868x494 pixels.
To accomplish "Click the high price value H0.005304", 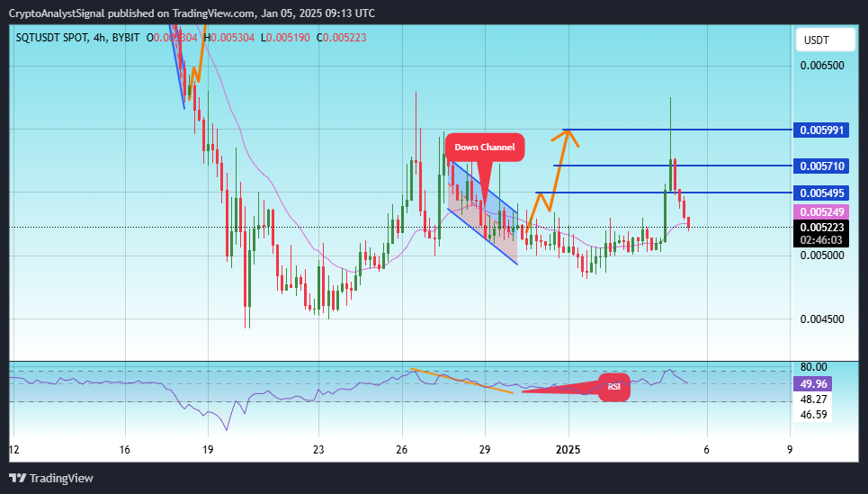I will pos(228,38).
